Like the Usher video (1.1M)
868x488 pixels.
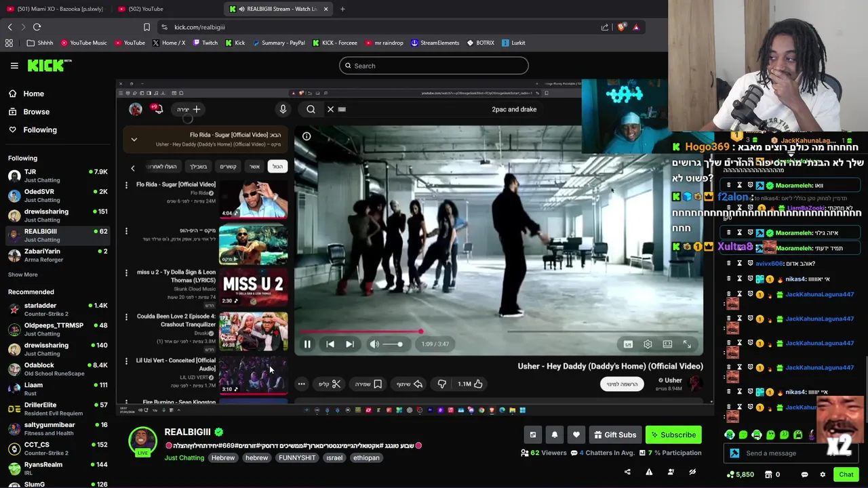[x=470, y=384]
